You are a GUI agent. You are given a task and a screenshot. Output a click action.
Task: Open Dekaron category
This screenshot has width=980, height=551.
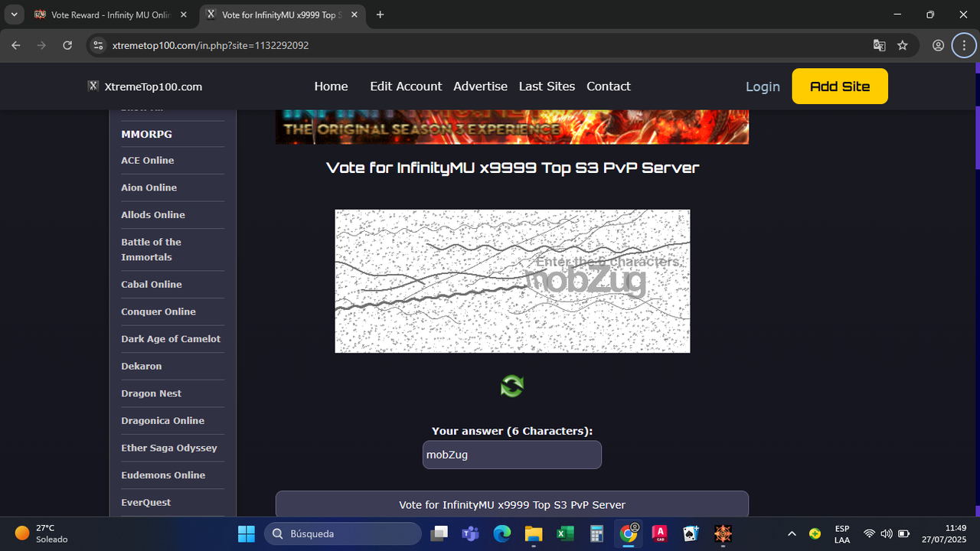(x=142, y=367)
